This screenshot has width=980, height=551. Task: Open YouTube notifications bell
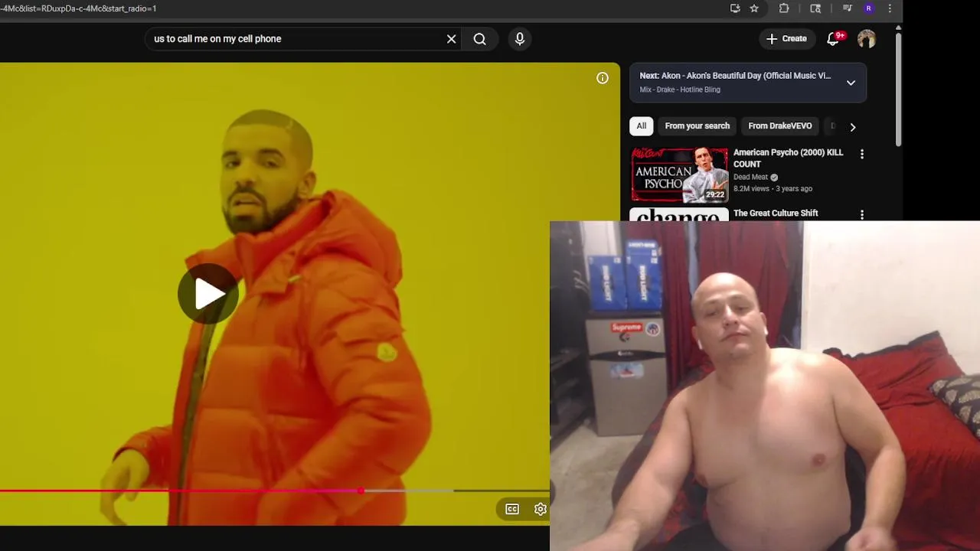point(833,39)
